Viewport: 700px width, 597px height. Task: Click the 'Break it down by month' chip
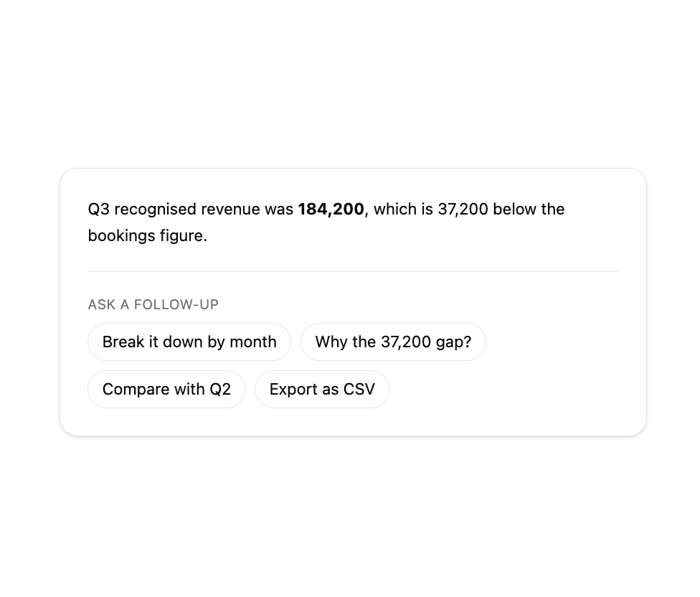tap(189, 342)
